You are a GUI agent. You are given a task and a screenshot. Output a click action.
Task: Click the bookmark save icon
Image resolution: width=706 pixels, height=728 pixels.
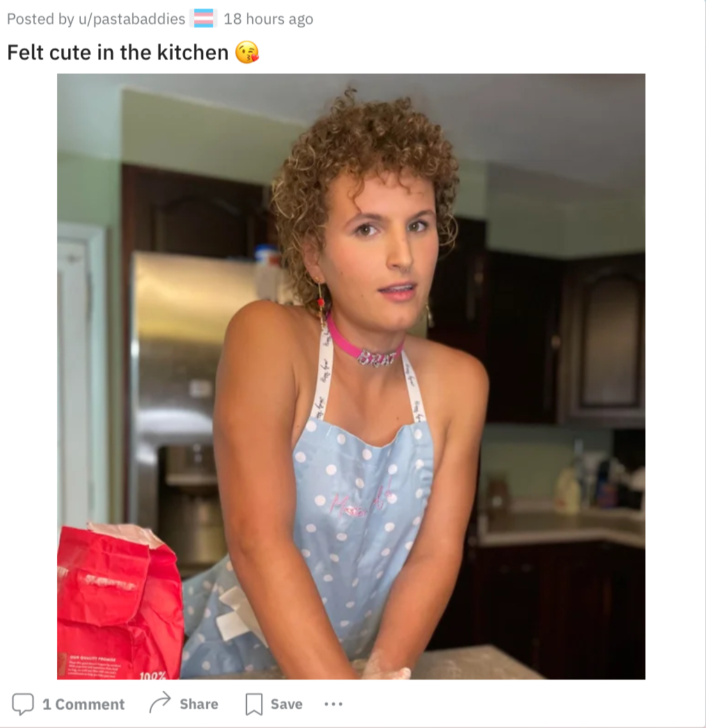coord(254,704)
